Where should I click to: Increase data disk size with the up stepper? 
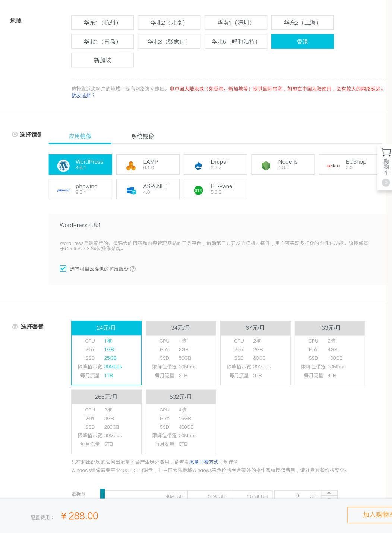(329, 492)
